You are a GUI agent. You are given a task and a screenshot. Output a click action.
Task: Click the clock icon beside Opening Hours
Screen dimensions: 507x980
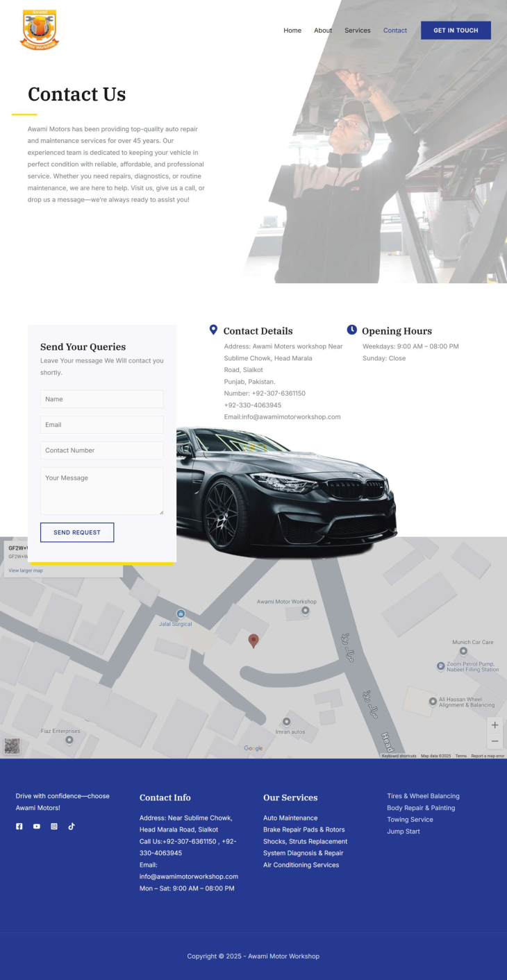pos(352,330)
